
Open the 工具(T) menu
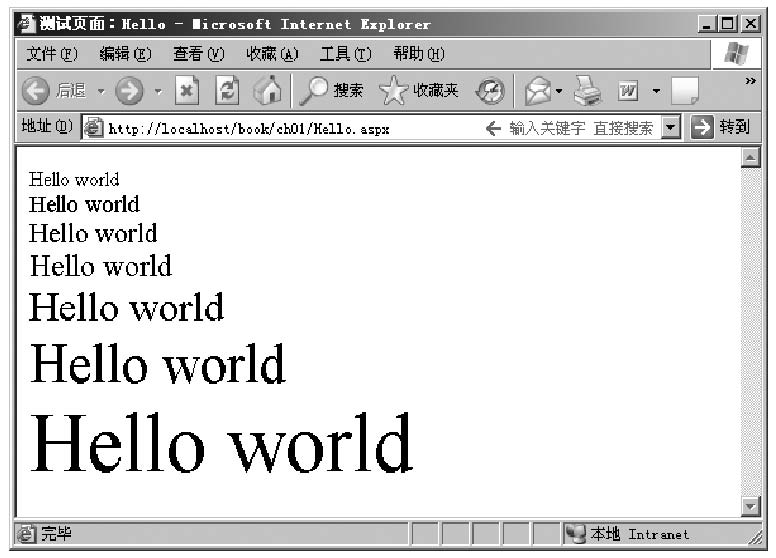[x=345, y=53]
